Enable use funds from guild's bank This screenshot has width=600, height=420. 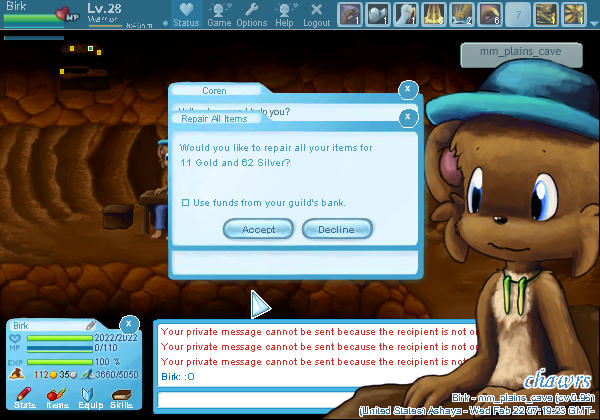pyautogui.click(x=186, y=203)
